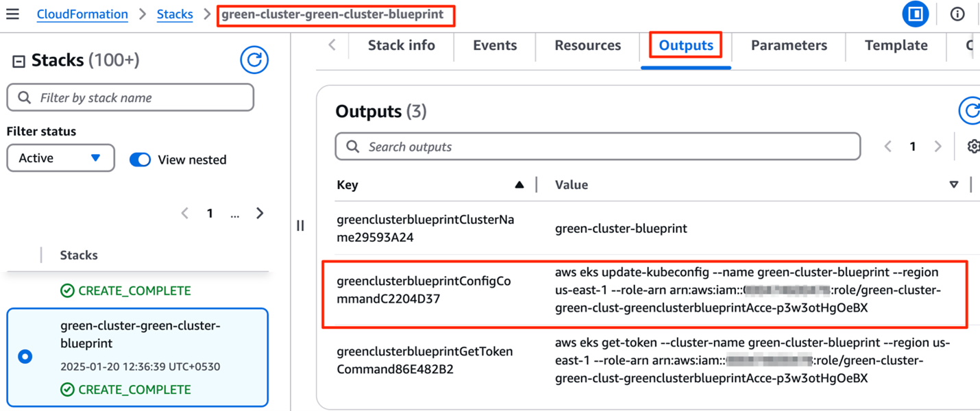The image size is (980, 411).
Task: Open the navigation side menu
Action: pos(12,14)
